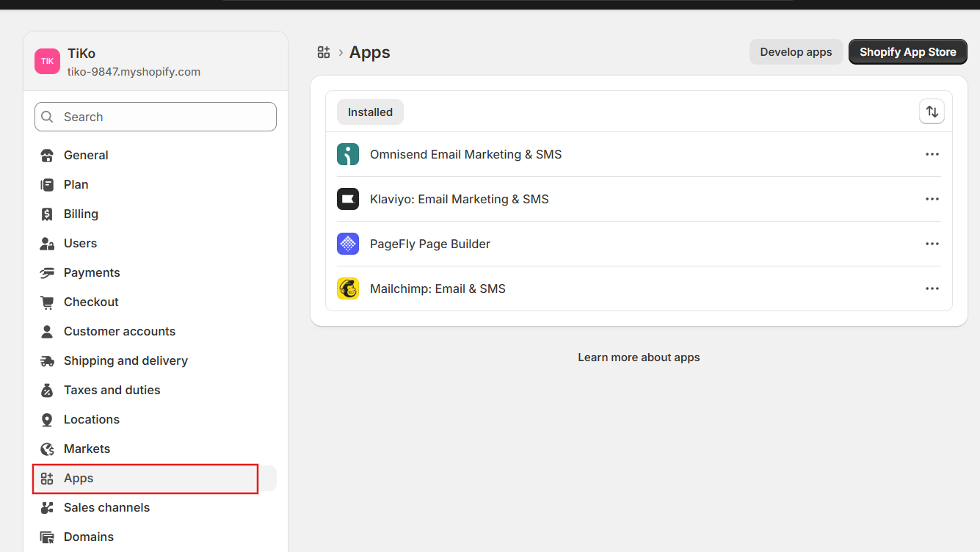Navigate to Customer accounts section
The image size is (980, 552).
point(119,331)
